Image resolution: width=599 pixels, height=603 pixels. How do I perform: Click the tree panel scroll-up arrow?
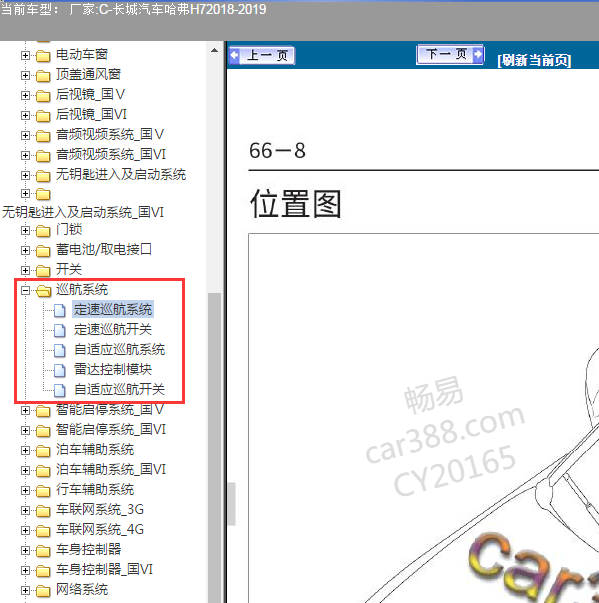click(215, 50)
